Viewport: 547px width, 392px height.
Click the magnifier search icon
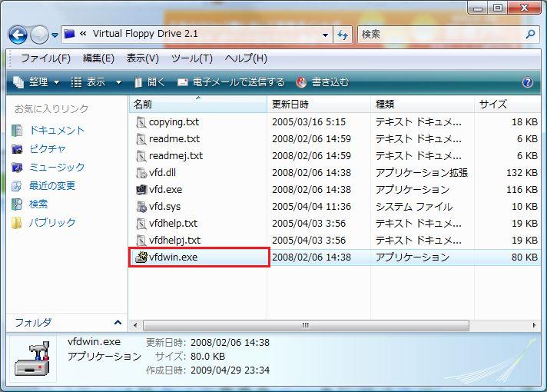pyautogui.click(x=530, y=34)
